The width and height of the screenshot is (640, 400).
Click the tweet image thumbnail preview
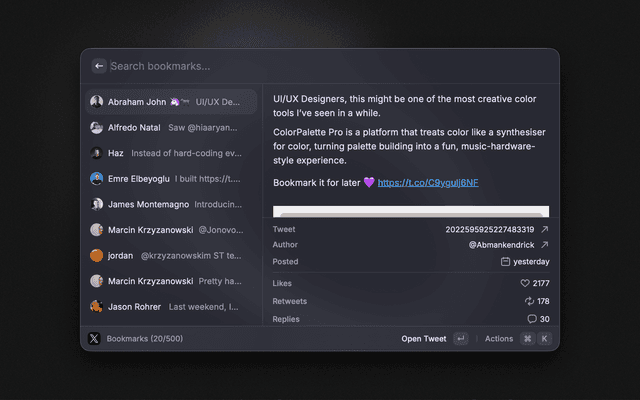tap(411, 212)
